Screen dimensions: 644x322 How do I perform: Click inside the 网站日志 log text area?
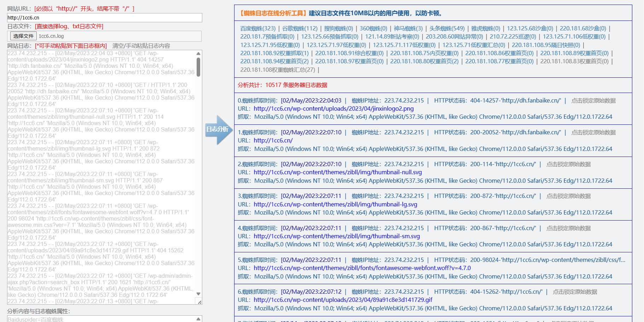[x=101, y=177]
